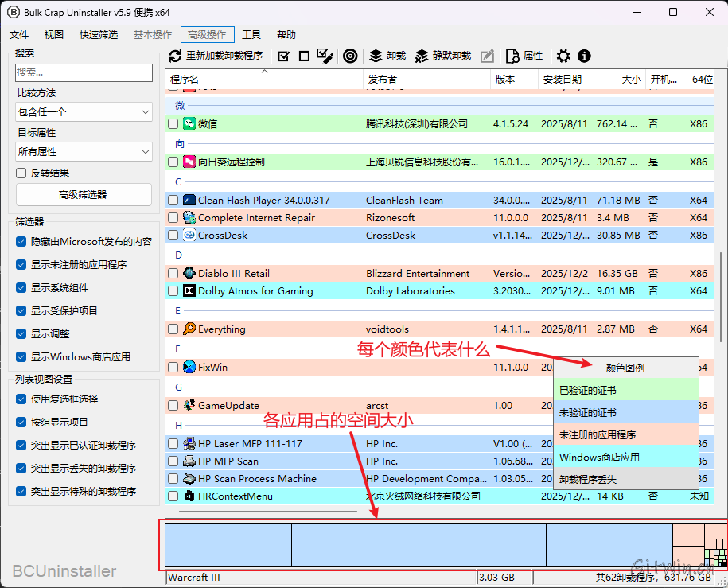Click the select-all checked box toolbar icon

(283, 56)
